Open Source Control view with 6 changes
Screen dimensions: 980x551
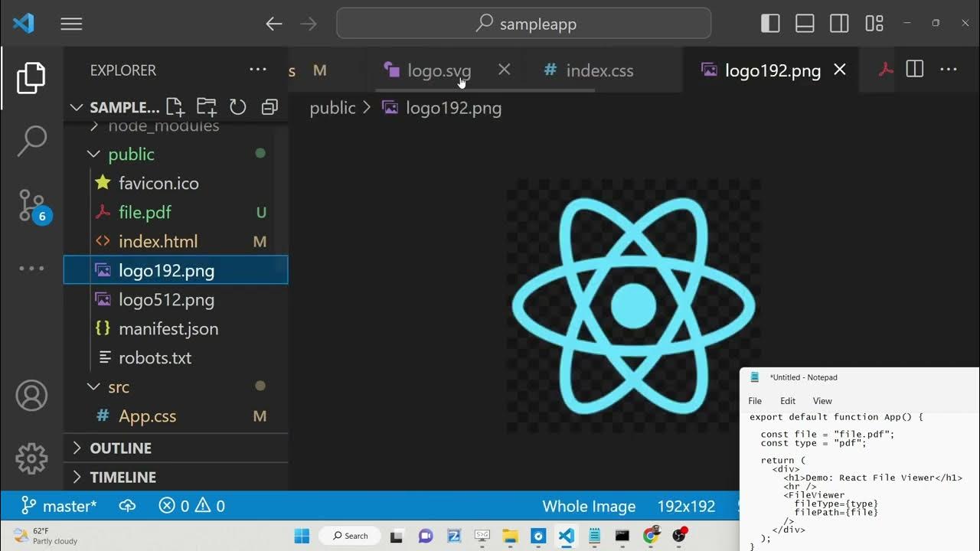point(31,205)
